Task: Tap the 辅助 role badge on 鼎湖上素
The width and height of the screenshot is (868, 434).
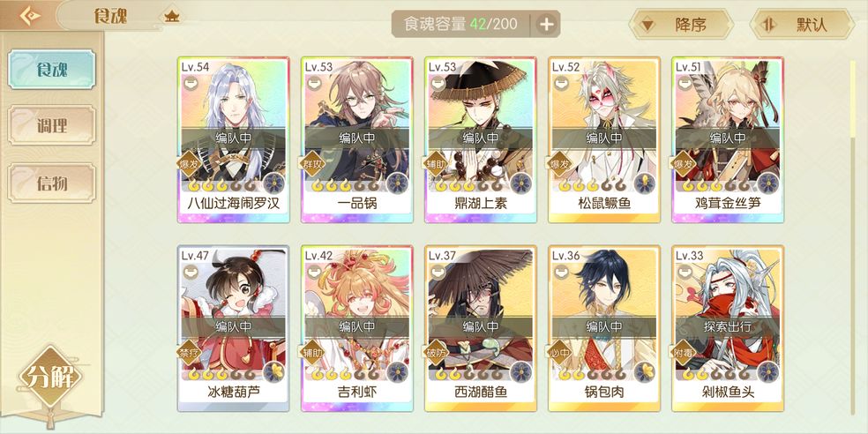Action: [437, 164]
